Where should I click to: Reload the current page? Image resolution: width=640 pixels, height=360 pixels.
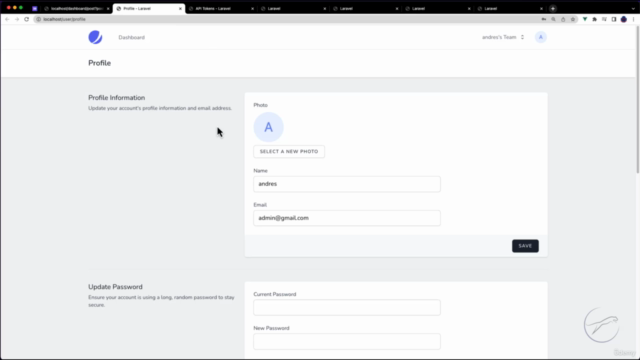(x=27, y=19)
